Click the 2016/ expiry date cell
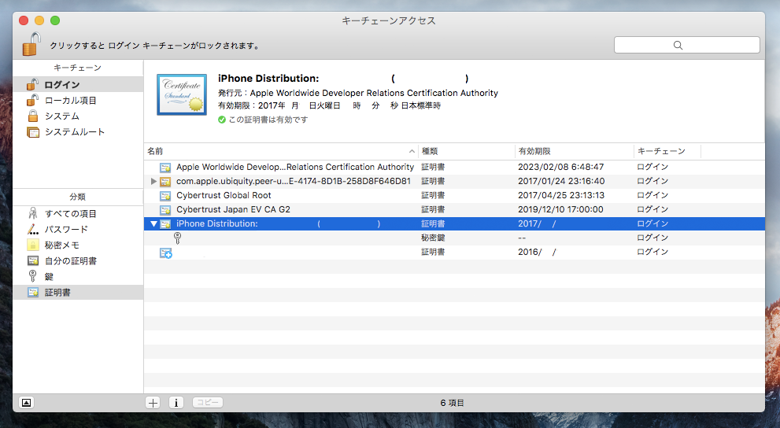The width and height of the screenshot is (780, 428). [537, 252]
